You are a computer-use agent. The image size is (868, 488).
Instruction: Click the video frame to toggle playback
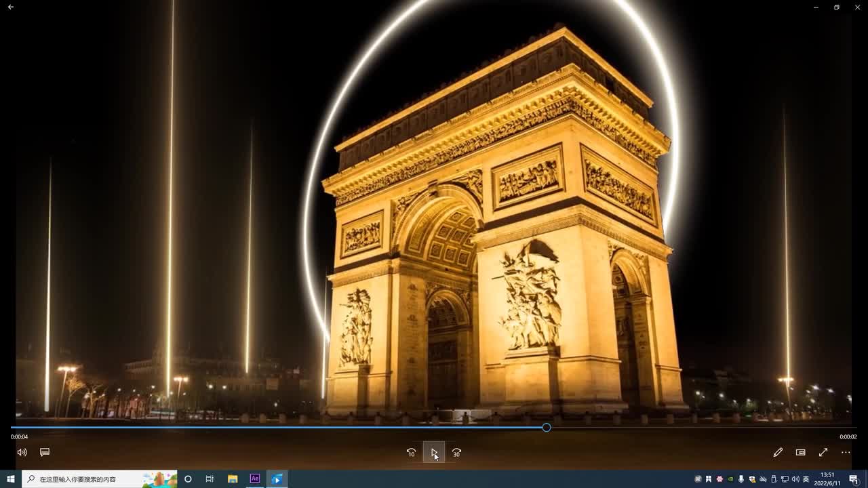click(x=434, y=210)
